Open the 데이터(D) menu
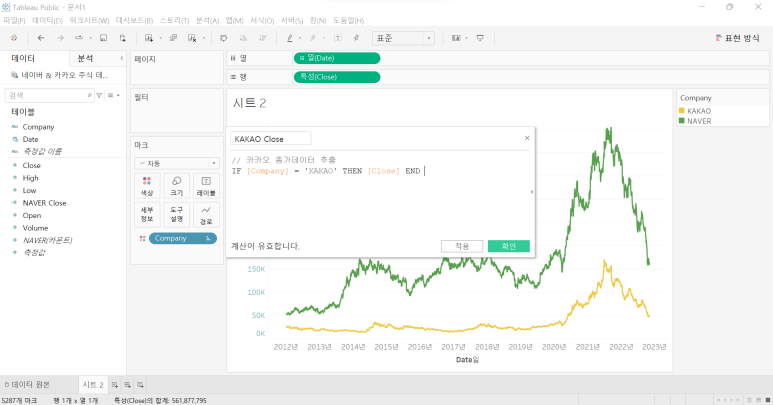This screenshot has width=773, height=405. pos(48,20)
